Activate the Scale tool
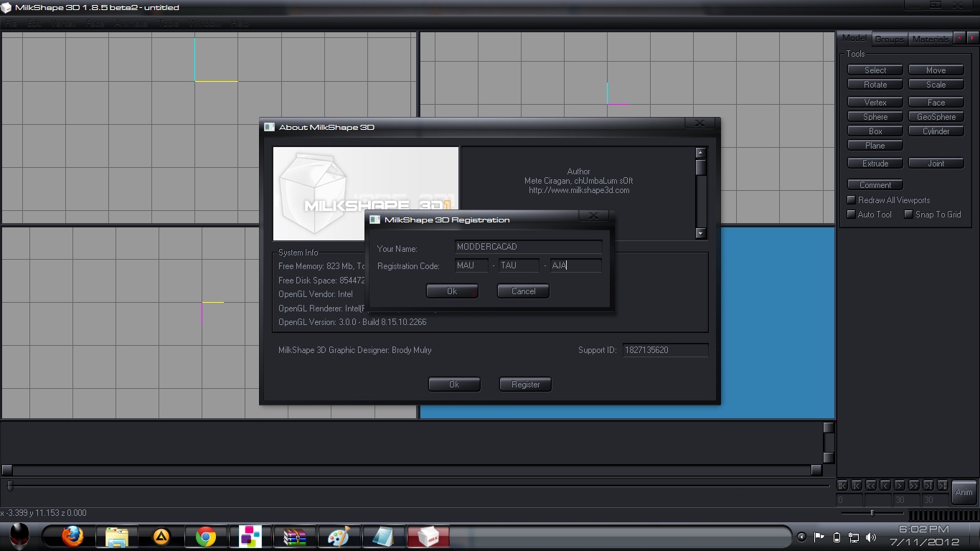The height and width of the screenshot is (551, 980). coord(936,85)
